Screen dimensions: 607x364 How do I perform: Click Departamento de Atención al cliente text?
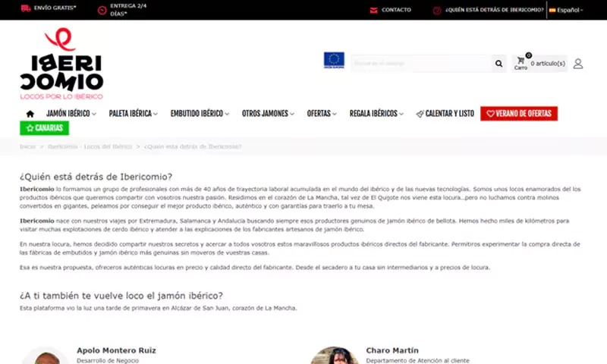(x=418, y=360)
